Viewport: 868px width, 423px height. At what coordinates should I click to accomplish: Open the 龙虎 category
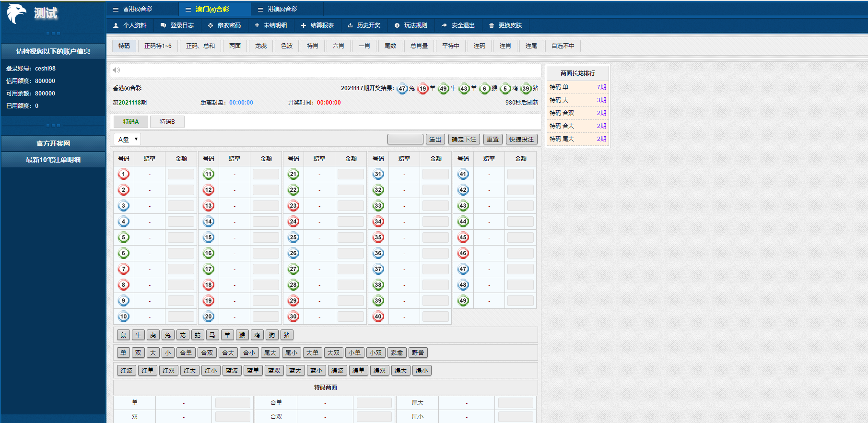click(261, 46)
